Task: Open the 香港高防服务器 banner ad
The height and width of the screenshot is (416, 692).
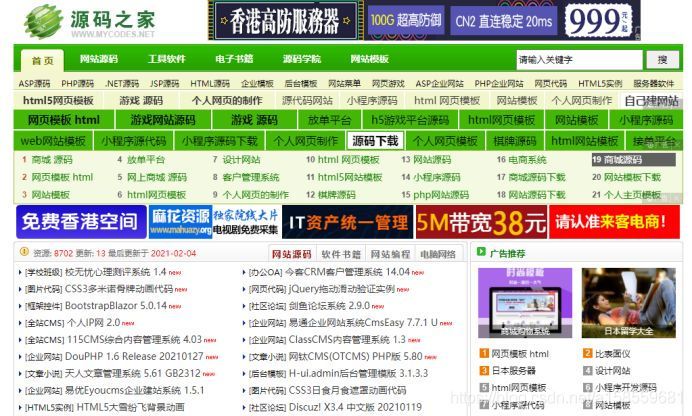Action: click(x=424, y=20)
